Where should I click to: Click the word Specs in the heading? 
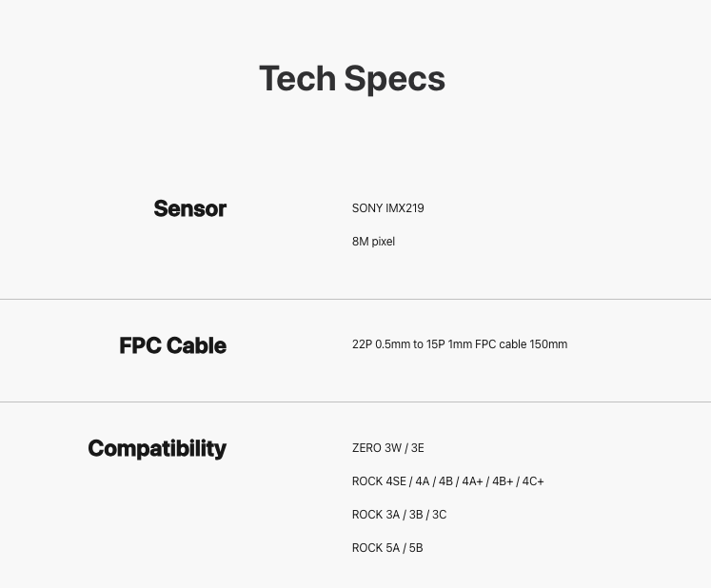(394, 78)
